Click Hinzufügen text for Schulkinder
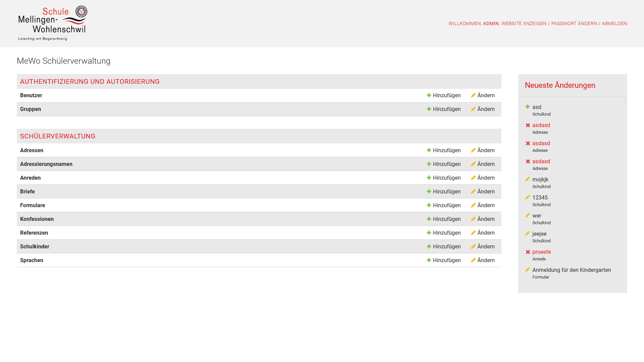 coord(447,247)
